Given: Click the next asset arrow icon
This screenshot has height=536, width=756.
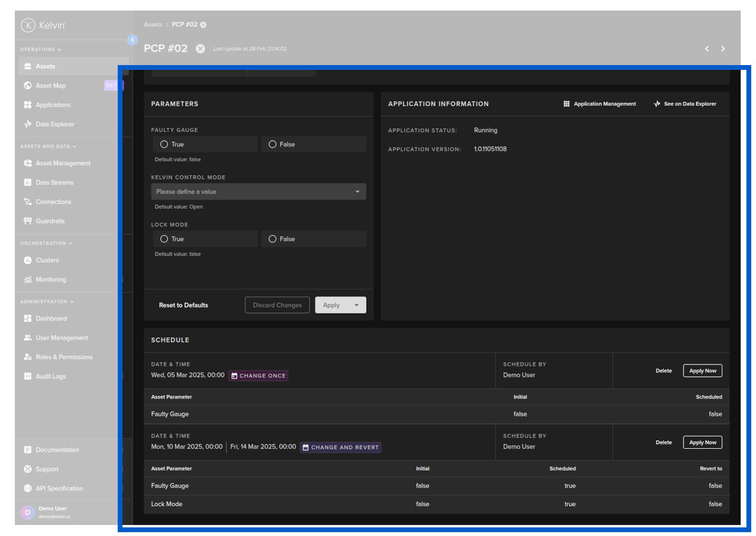Looking at the screenshot, I should (723, 49).
